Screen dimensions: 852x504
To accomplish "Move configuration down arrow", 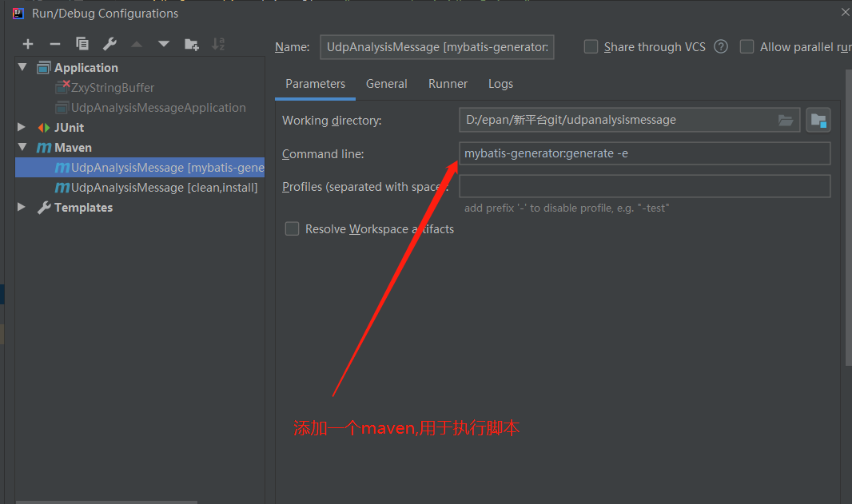I will tap(164, 44).
